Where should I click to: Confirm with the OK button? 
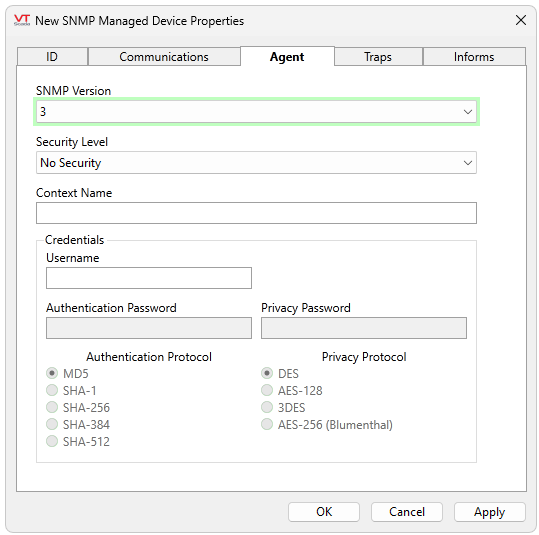click(x=324, y=512)
